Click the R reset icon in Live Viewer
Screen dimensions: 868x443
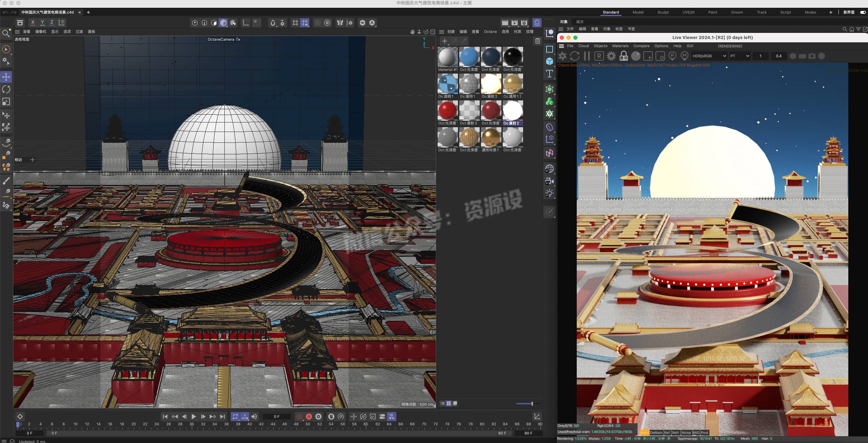(x=599, y=56)
